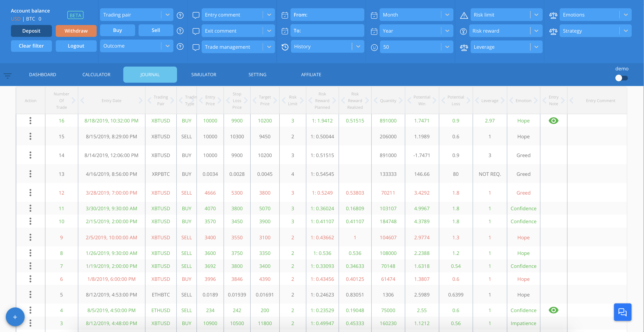Click the blue plus add-trade button
This screenshot has height=332, width=644.
coord(15,317)
